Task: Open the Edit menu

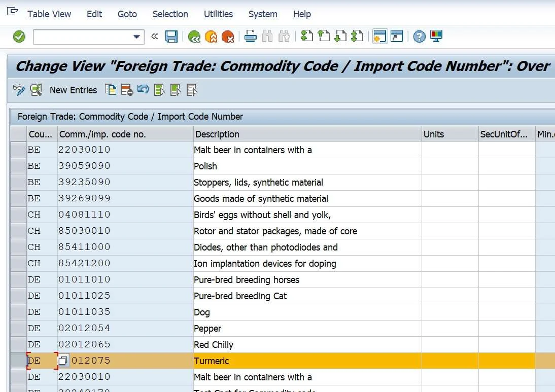Action: click(94, 14)
